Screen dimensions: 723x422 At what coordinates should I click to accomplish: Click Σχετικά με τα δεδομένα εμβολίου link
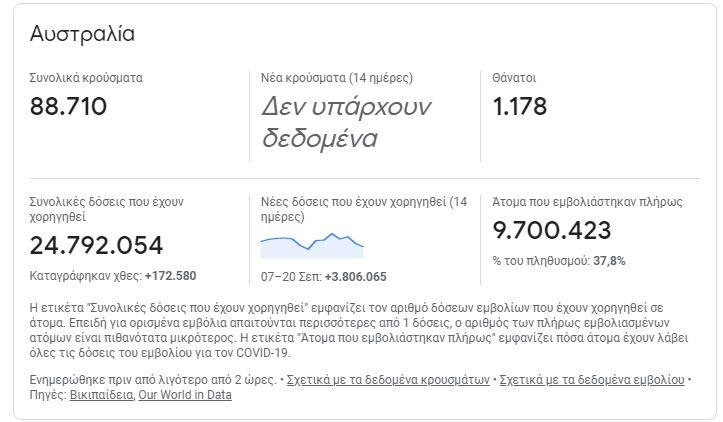(592, 380)
